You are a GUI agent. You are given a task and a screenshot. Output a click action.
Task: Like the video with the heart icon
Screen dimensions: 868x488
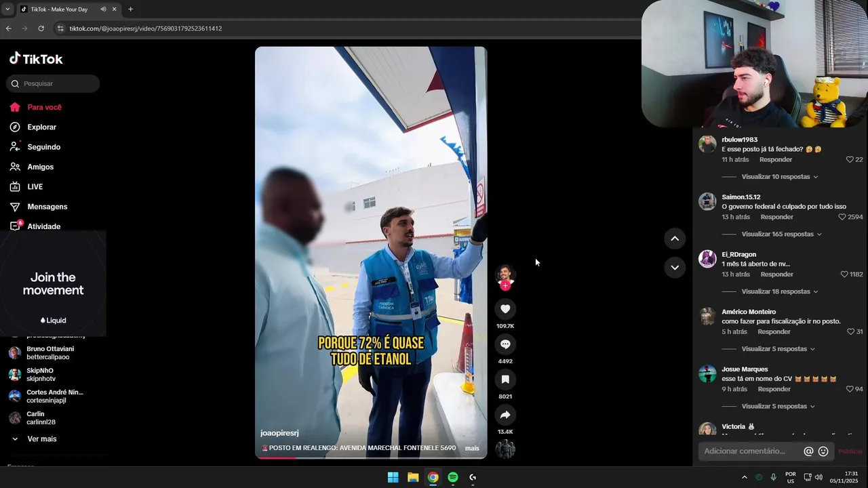[x=505, y=309]
